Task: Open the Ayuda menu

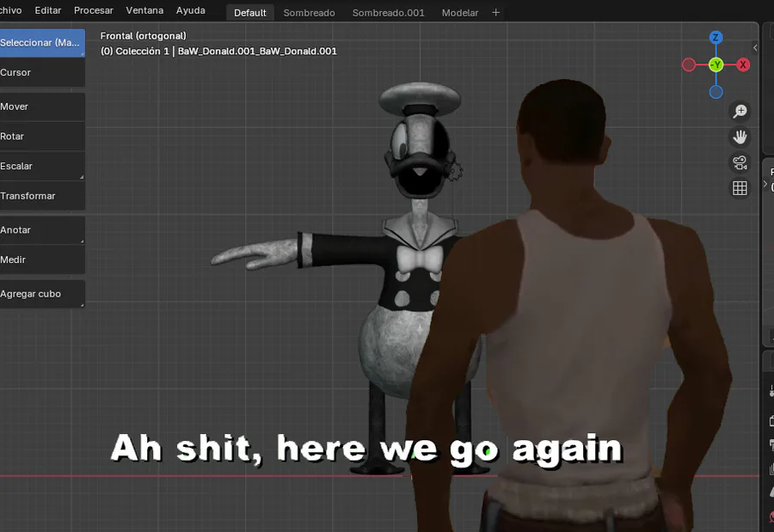Action: tap(191, 10)
